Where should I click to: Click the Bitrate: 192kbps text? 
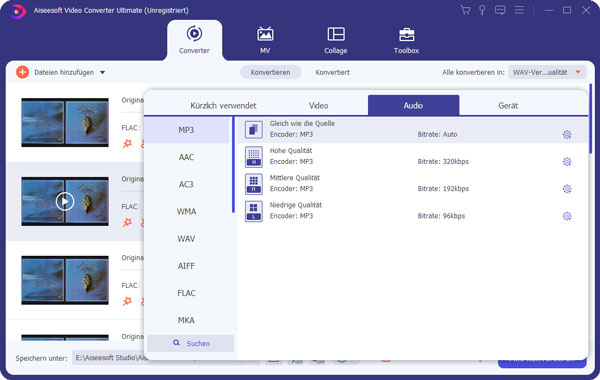pos(443,189)
